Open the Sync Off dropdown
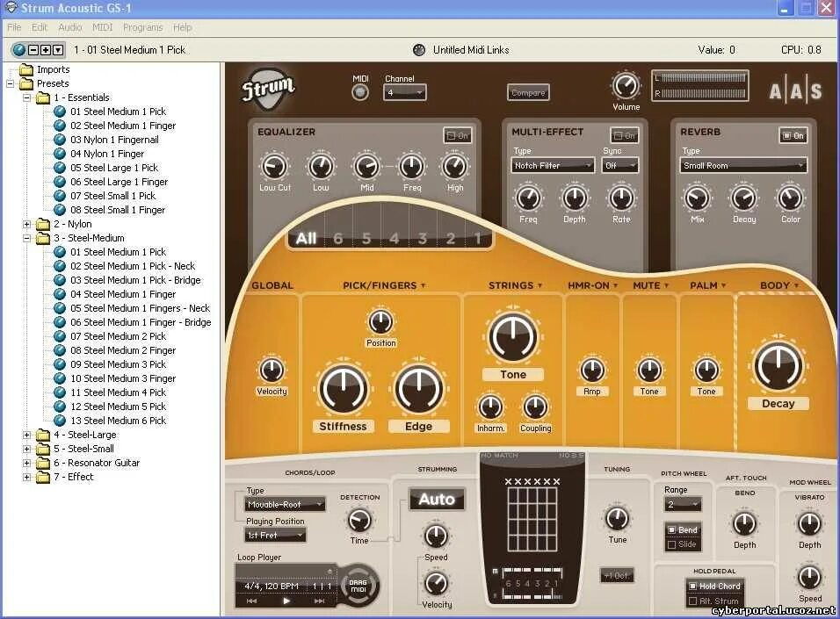 [x=619, y=166]
